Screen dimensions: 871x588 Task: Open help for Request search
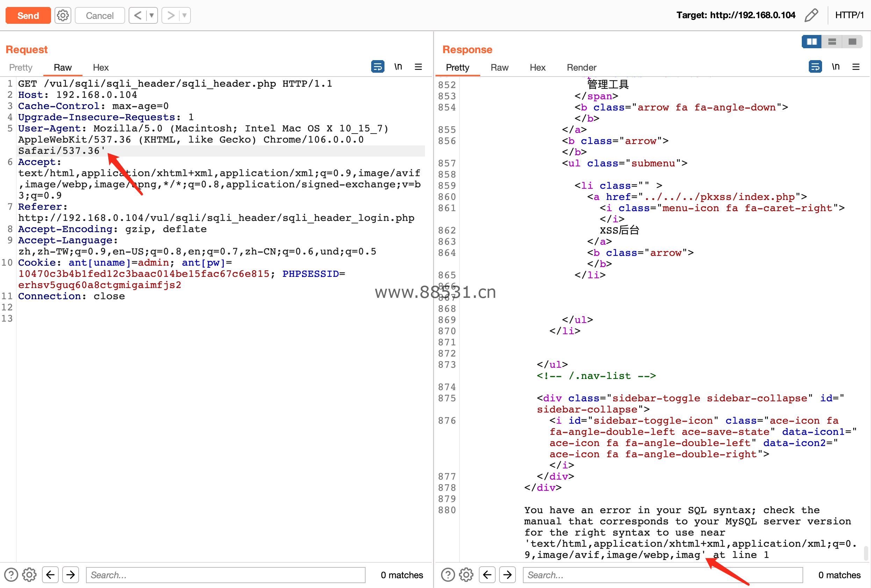coord(11,575)
